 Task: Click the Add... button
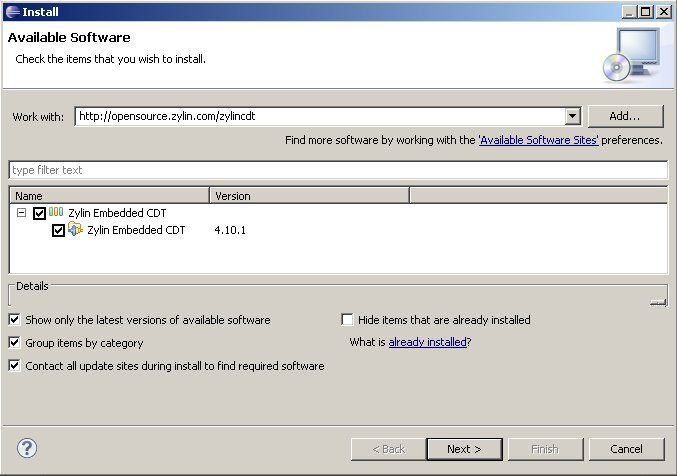pos(627,116)
